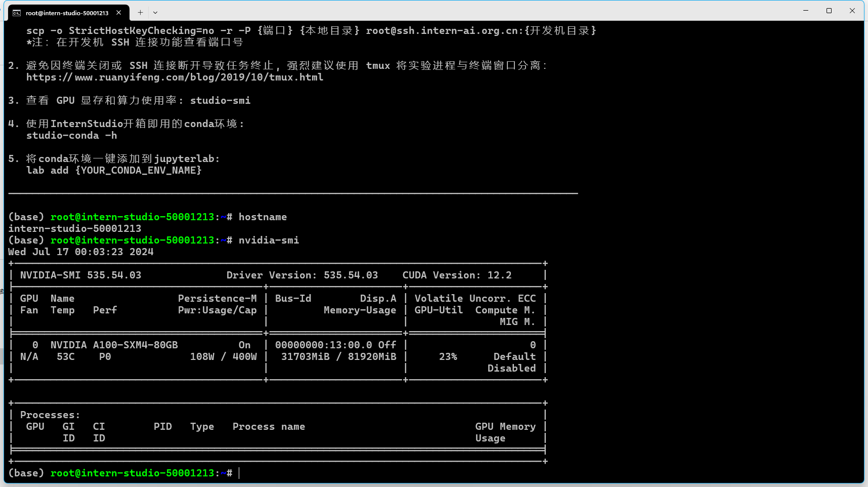Click the date 'Wed Jul 17 00:03:23 2024'
The image size is (868, 487).
click(x=81, y=252)
